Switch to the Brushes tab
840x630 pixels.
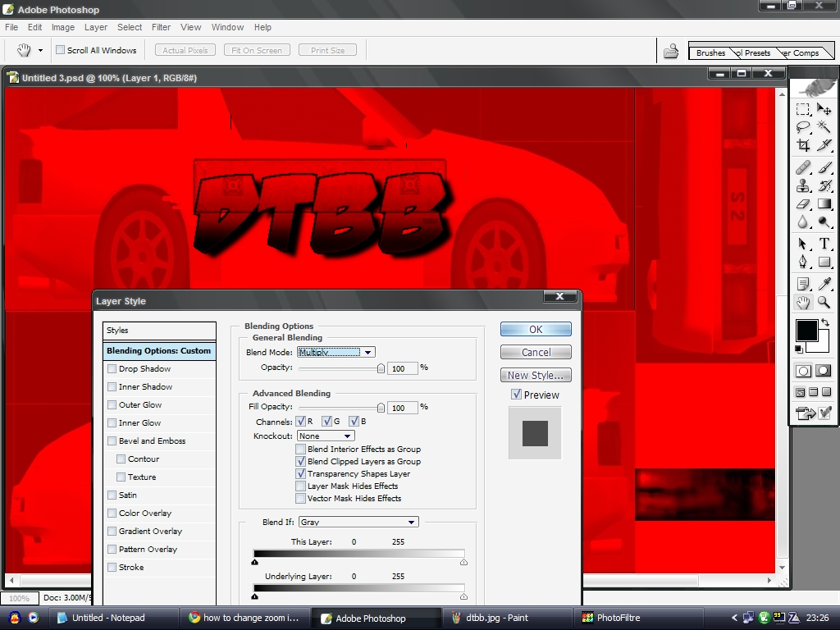pyautogui.click(x=710, y=52)
